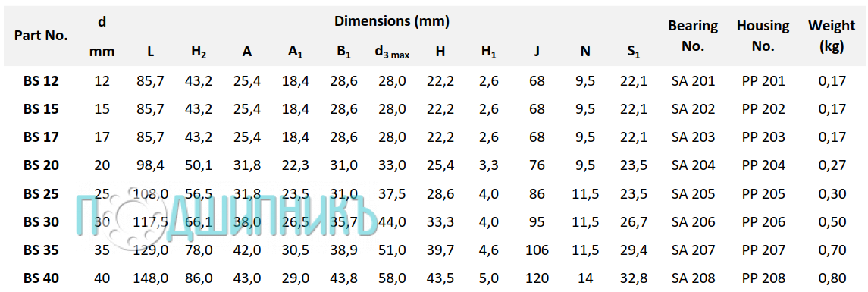
Task: Click the J value 120
Action: click(x=537, y=278)
